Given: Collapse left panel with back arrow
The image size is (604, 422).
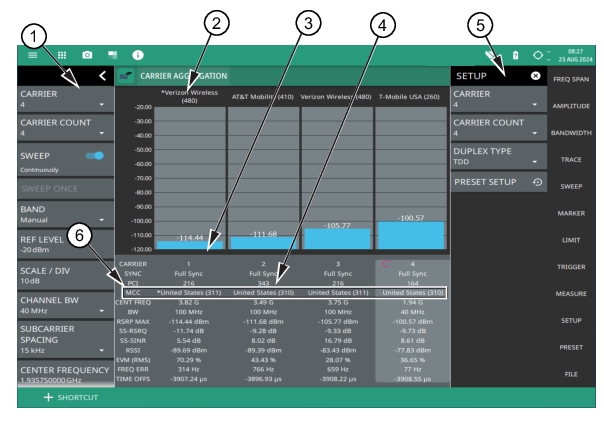Looking at the screenshot, I should pos(101,75).
